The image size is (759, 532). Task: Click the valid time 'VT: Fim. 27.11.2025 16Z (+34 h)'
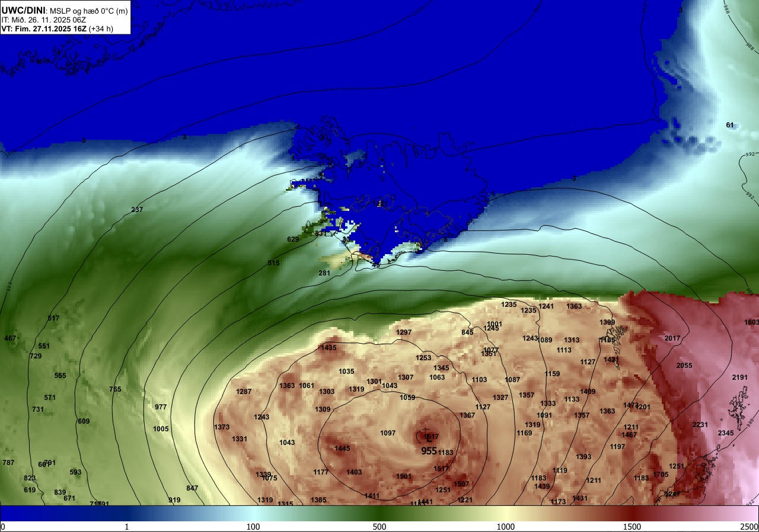coord(57,28)
